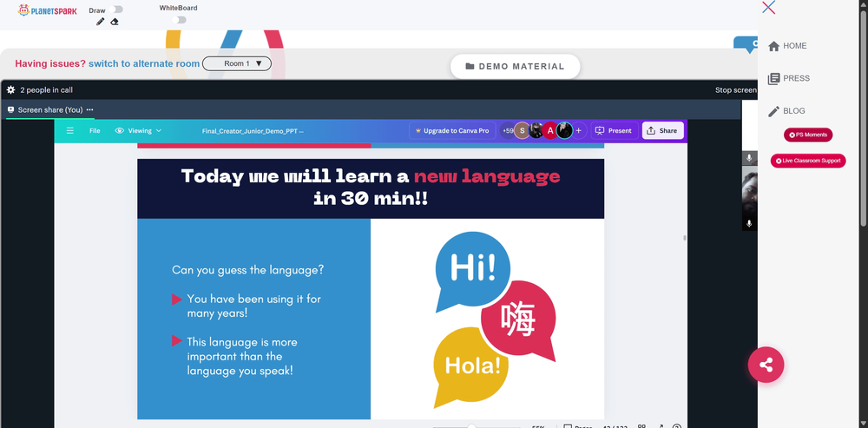Toggle the WhiteBoard switch
The image size is (868, 428).
point(179,20)
